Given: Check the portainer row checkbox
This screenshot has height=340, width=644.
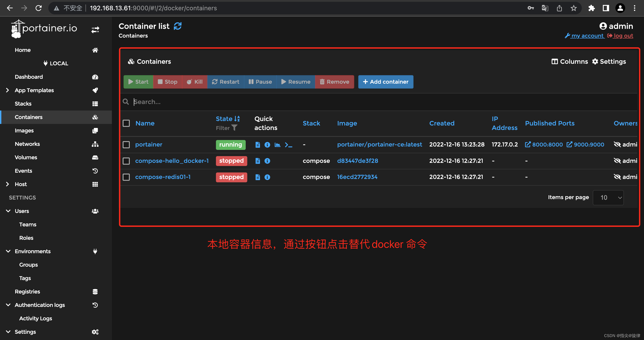Looking at the screenshot, I should [x=126, y=145].
